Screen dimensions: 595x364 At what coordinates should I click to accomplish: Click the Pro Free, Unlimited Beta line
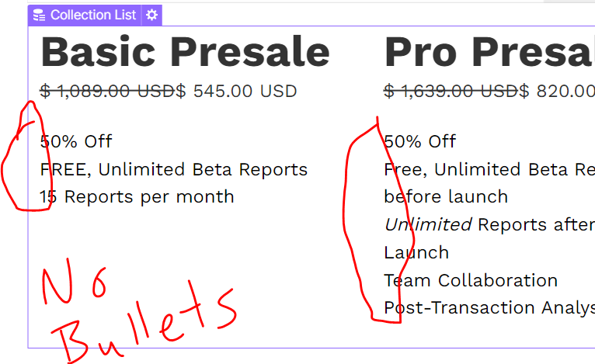click(x=489, y=169)
